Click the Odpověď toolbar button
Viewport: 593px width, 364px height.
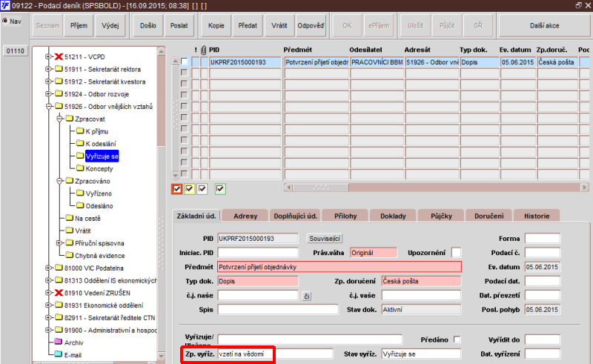pos(311,25)
